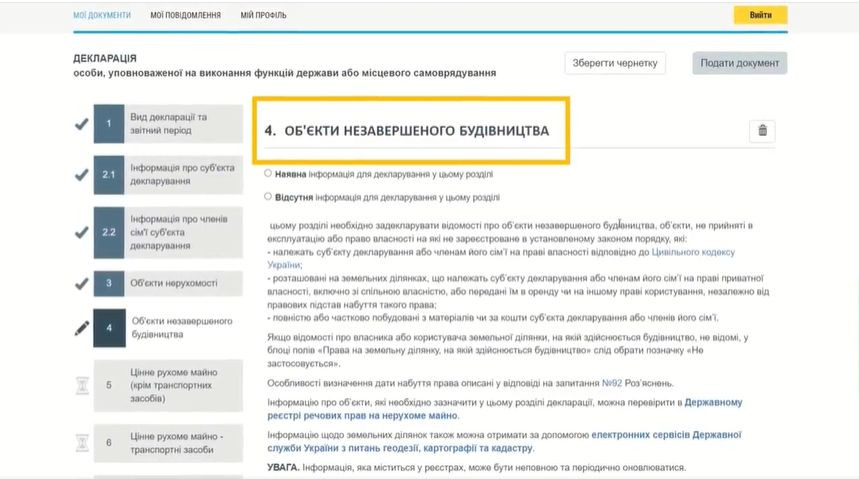859x479 pixels.
Task: Click the hourglass icon beside step 6
Action: [82, 442]
